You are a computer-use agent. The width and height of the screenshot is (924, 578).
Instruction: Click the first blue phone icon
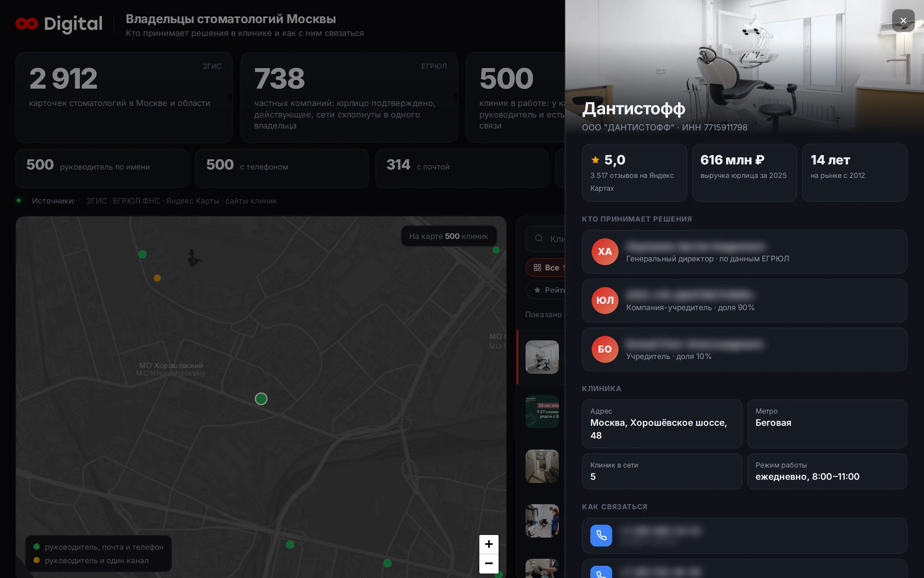pyautogui.click(x=601, y=535)
